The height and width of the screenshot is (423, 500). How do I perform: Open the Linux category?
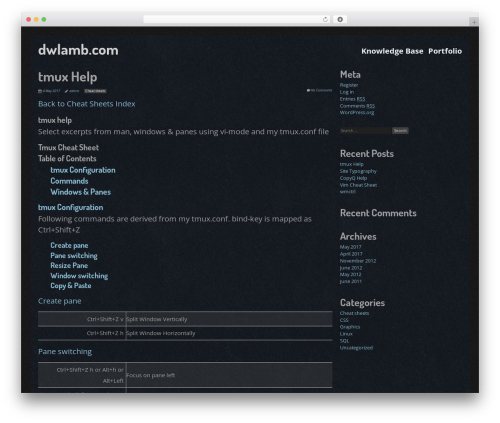click(346, 334)
